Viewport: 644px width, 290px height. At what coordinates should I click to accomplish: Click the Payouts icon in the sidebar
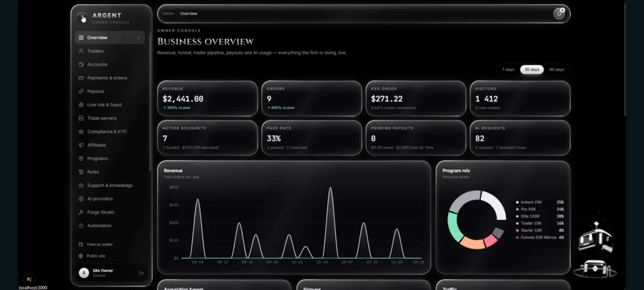[x=81, y=91]
